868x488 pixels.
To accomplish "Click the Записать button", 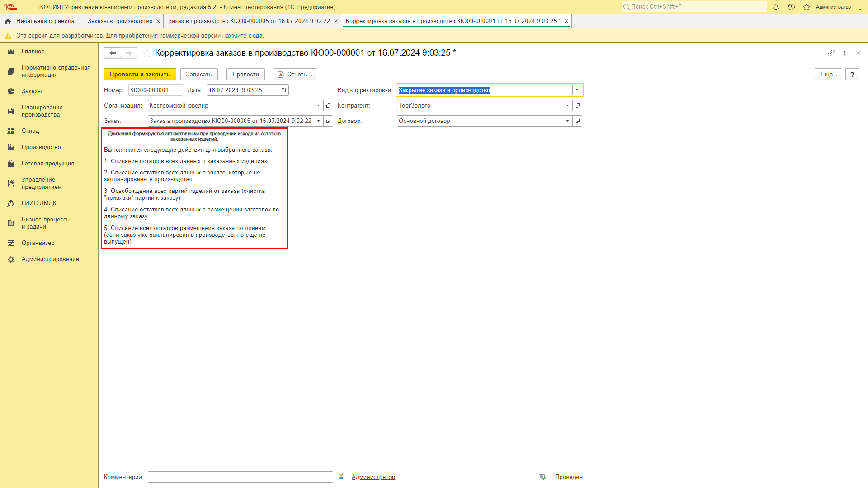I will pos(199,75).
